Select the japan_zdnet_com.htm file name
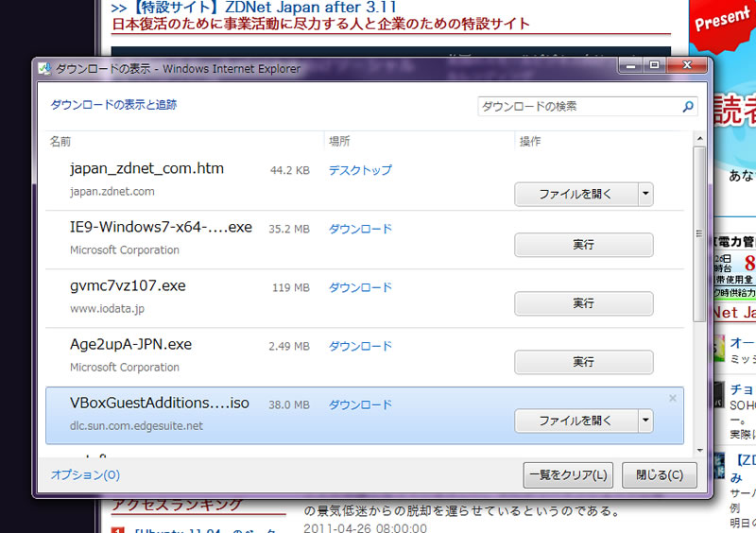This screenshot has height=533, width=756. click(146, 168)
